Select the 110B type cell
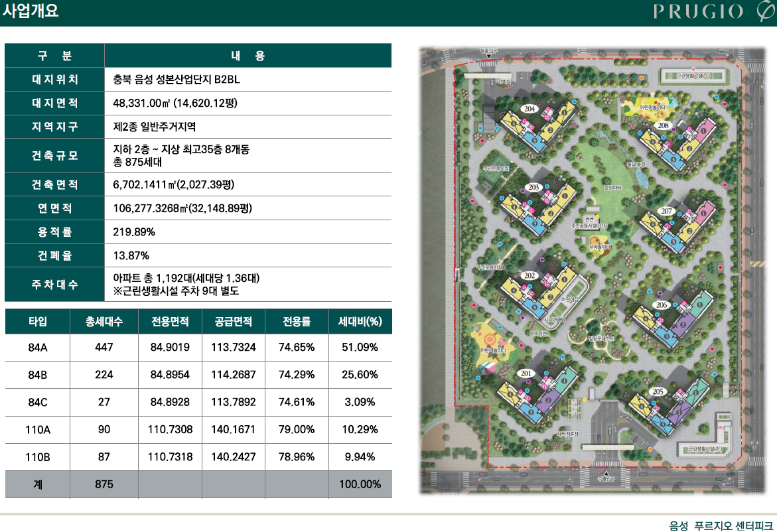The width and height of the screenshot is (777, 532). coord(38,456)
